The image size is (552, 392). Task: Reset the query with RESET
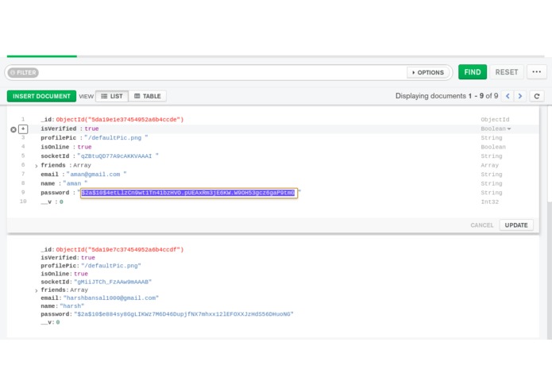pyautogui.click(x=506, y=72)
